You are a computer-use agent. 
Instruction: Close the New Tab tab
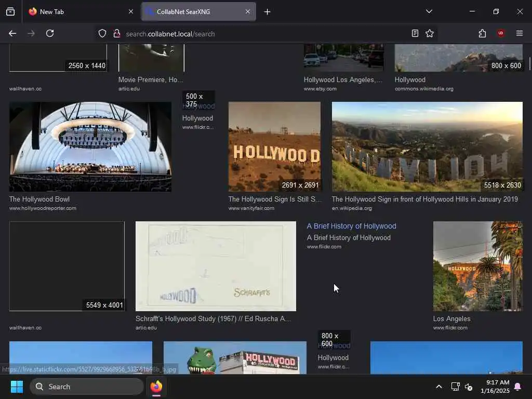pos(131,11)
